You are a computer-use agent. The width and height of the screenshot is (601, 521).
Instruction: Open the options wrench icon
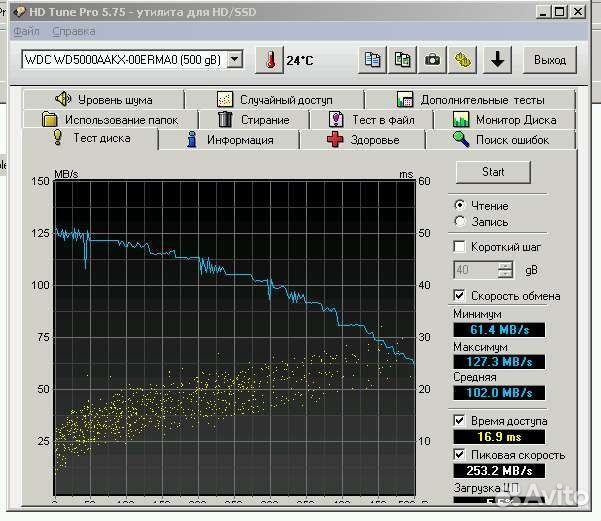tap(462, 60)
